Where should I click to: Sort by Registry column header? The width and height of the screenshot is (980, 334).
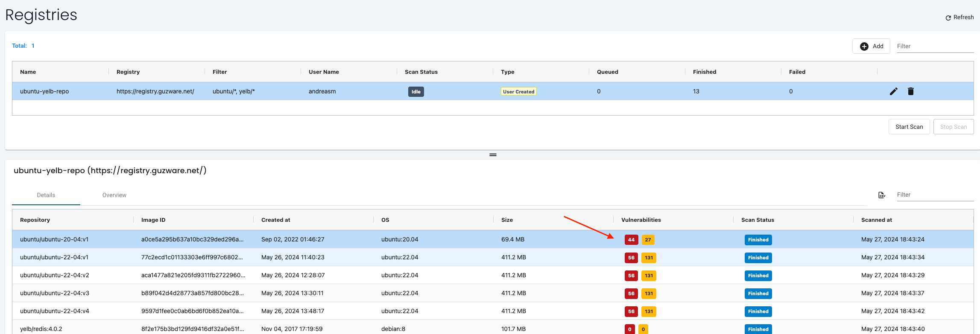pyautogui.click(x=128, y=72)
